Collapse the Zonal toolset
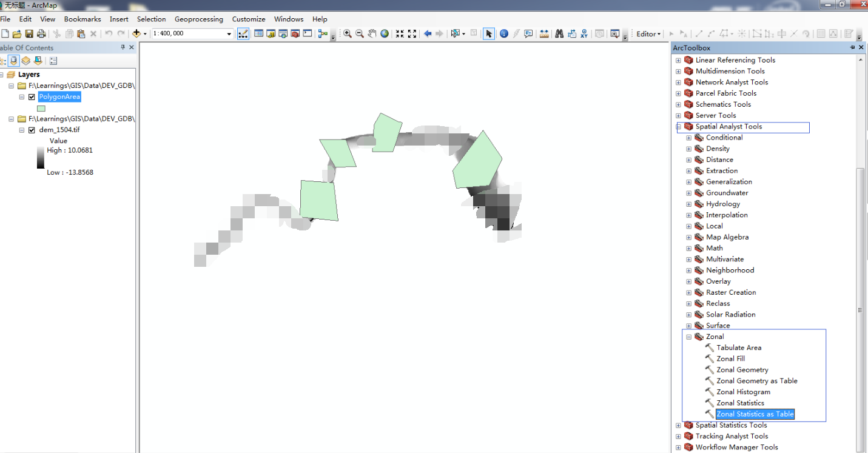The height and width of the screenshot is (453, 868). [x=688, y=337]
